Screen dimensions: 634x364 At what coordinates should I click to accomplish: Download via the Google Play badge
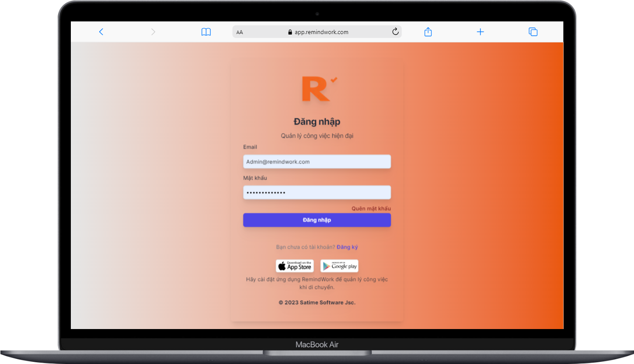pyautogui.click(x=339, y=266)
